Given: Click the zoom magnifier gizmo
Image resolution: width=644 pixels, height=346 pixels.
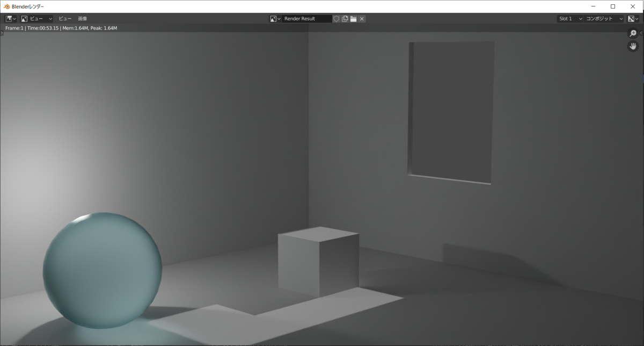Looking at the screenshot, I should coord(633,33).
